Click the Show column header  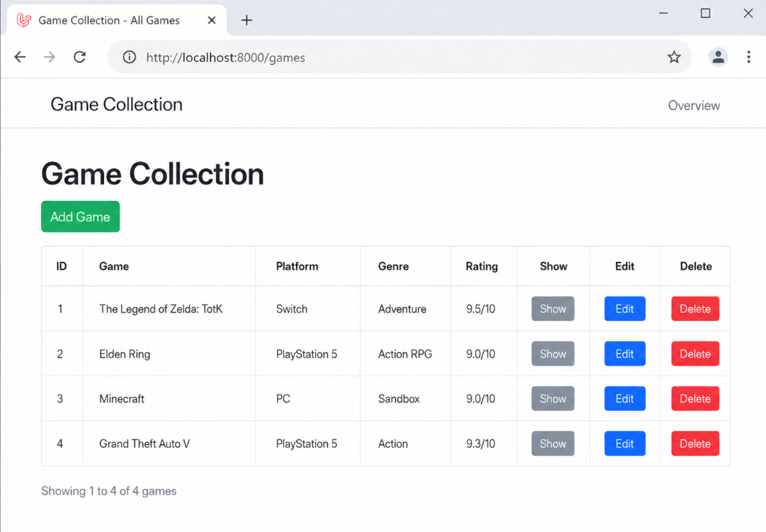point(554,266)
